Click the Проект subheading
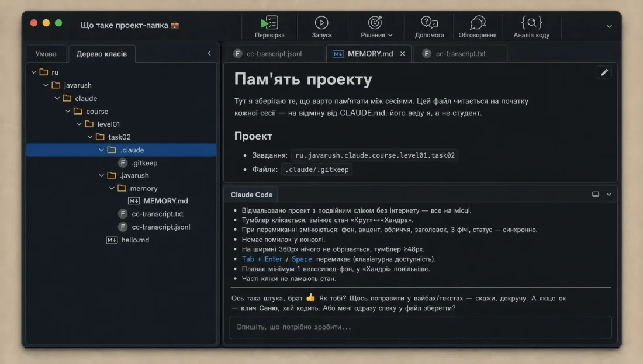 coord(253,136)
